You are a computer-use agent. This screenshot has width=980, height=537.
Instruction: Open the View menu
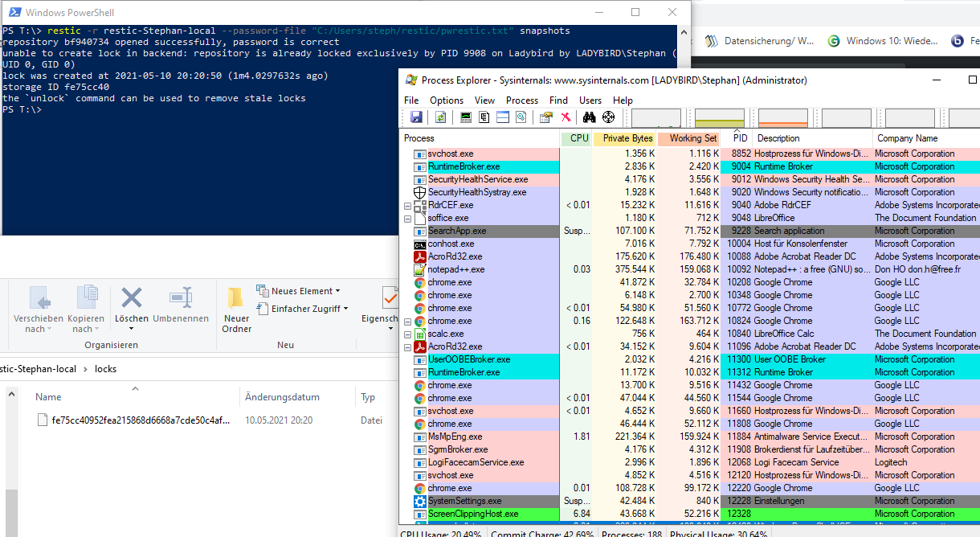[x=484, y=100]
